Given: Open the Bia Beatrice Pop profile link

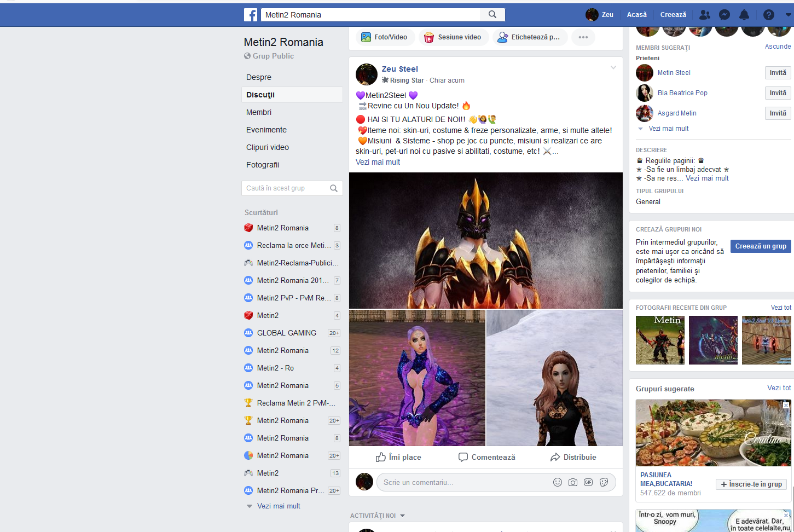Looking at the screenshot, I should [x=682, y=93].
